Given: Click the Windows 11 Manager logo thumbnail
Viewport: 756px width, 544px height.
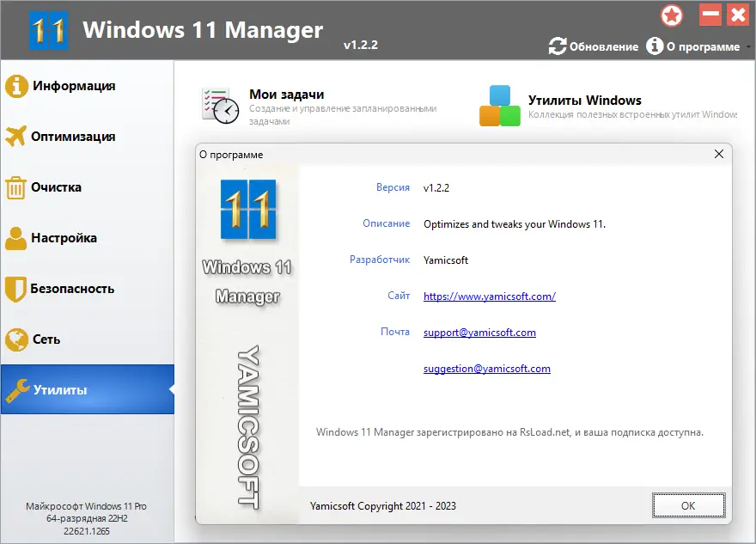Looking at the screenshot, I should pyautogui.click(x=247, y=210).
